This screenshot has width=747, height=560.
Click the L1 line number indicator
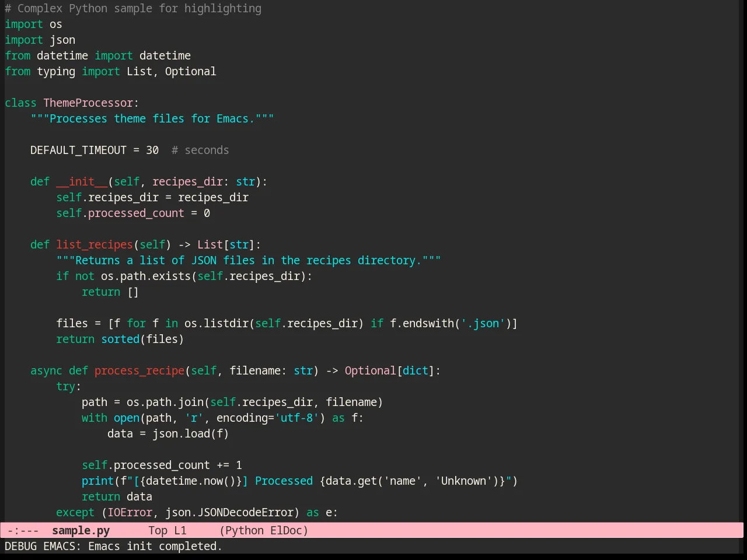pyautogui.click(x=180, y=530)
